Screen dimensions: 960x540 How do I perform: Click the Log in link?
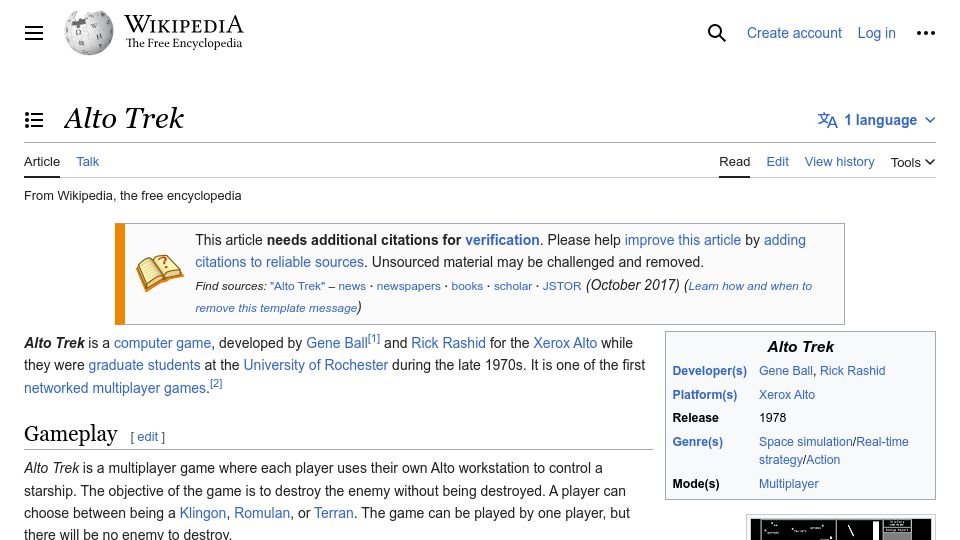pyautogui.click(x=876, y=33)
